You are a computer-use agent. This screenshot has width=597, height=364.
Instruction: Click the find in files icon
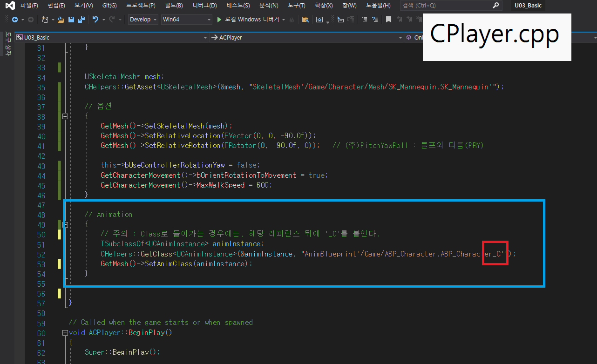click(x=305, y=20)
